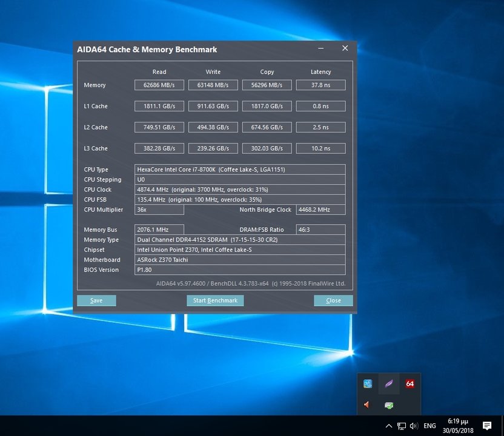Click the Motherboard field ASRock Z370 Taichi

click(240, 260)
